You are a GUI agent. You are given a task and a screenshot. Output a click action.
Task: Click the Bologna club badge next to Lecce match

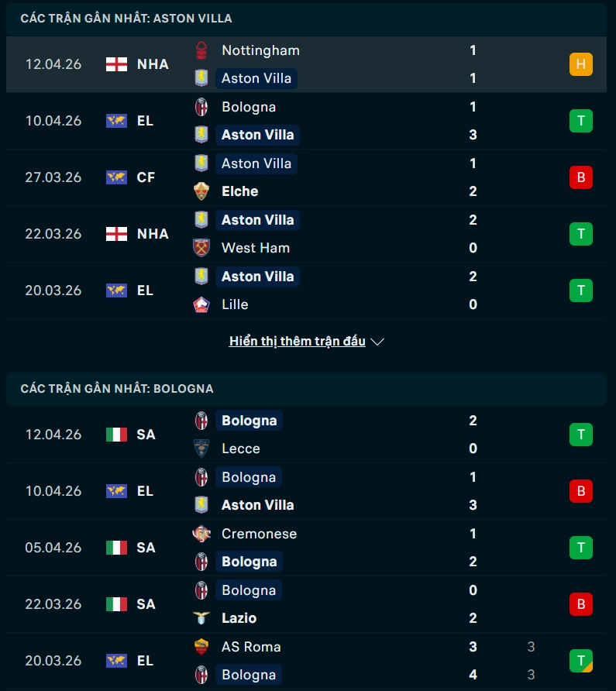click(x=201, y=421)
